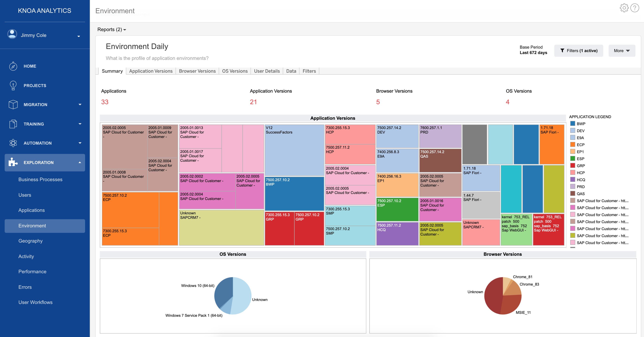Viewport: 644px width, 337px height.
Task: Open settings via the gear icon
Action: point(624,8)
